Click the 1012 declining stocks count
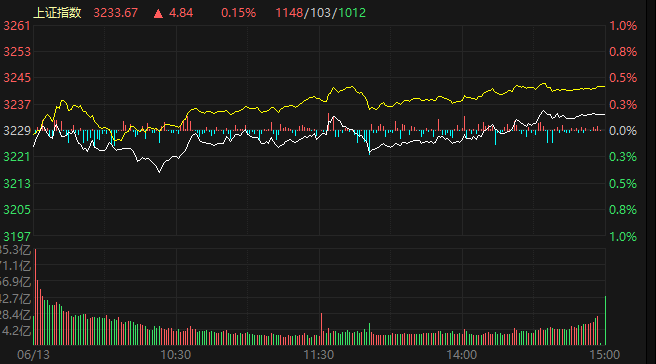Image resolution: width=656 pixels, height=364 pixels. coord(352,13)
